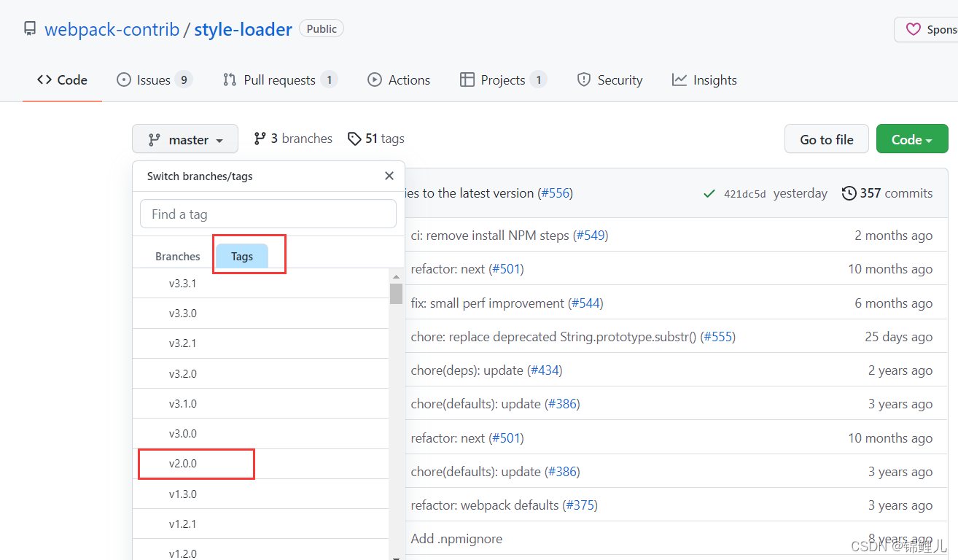This screenshot has width=958, height=560.
Task: Open pull request link #544
Action: click(x=586, y=303)
